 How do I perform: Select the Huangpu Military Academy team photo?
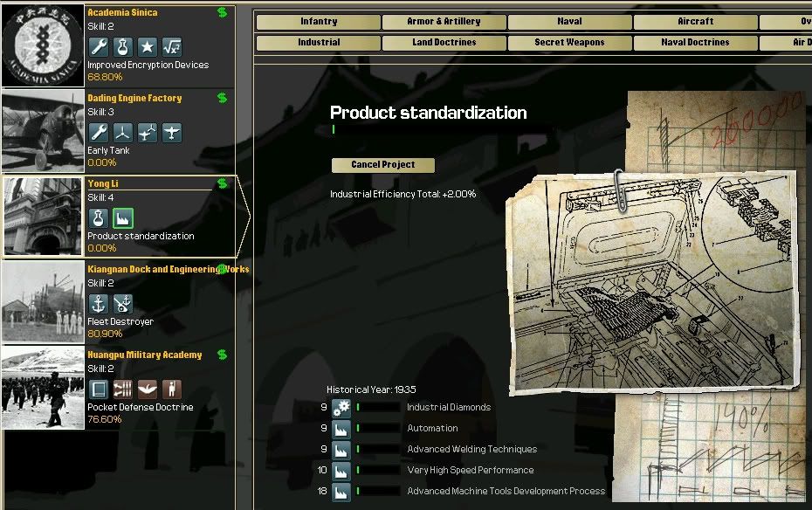(x=43, y=389)
